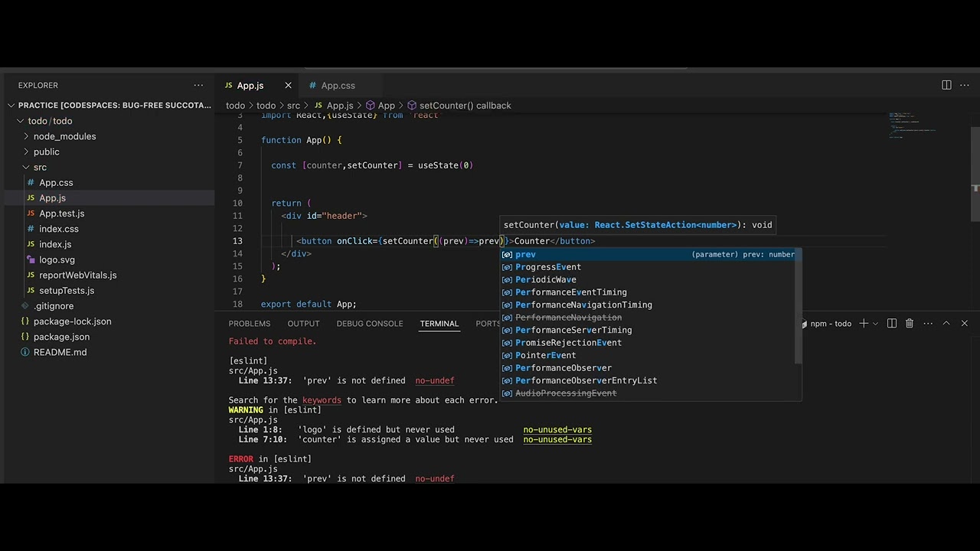Open index.js file
This screenshot has height=551, width=980.
55,244
